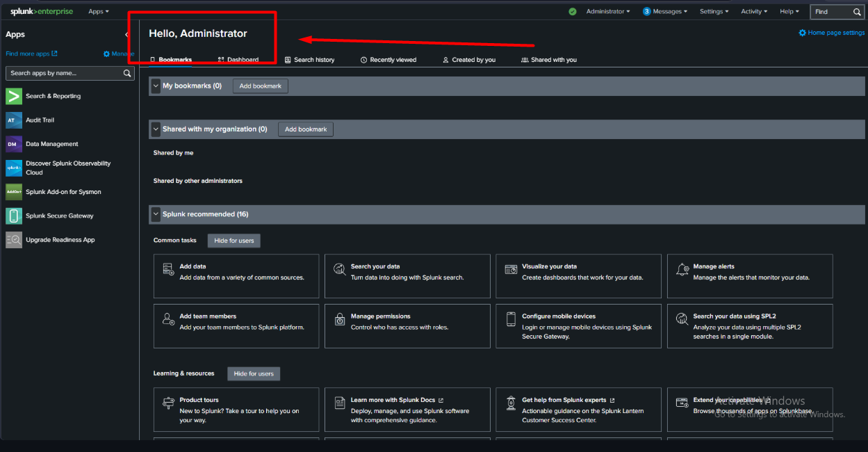Screen dimensions: 868x452
Task: Open the Messages dropdown menu
Action: (x=664, y=12)
